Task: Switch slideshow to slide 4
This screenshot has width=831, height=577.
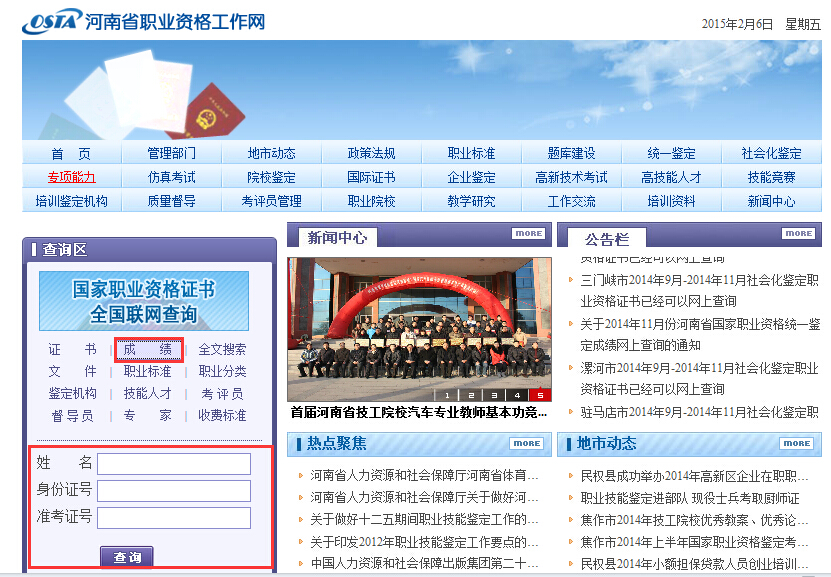Action: pos(517,395)
